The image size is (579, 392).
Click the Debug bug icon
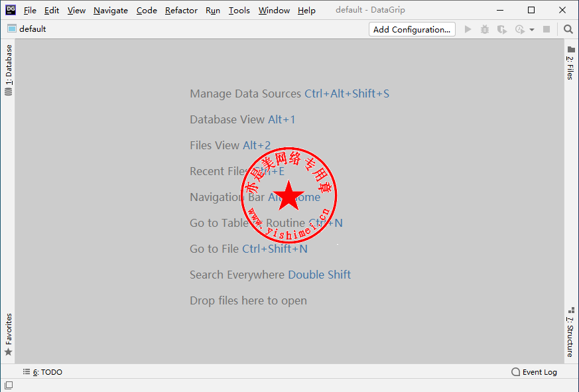pyautogui.click(x=485, y=29)
